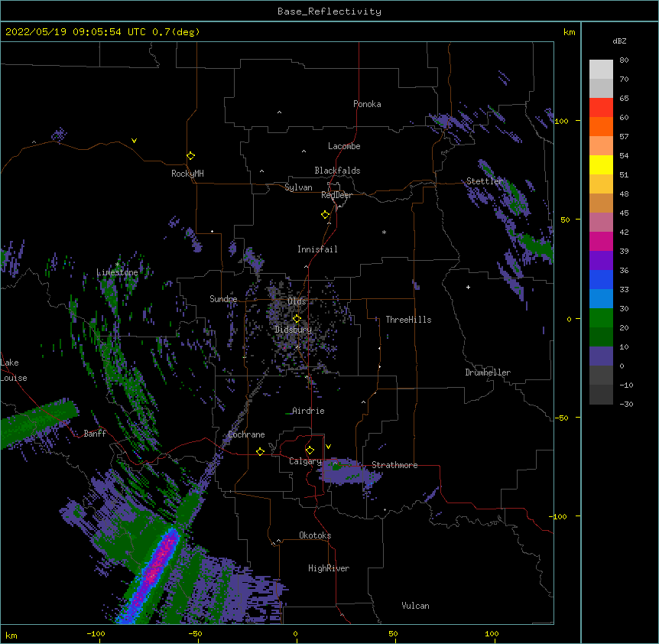Click the Banff town label

95,434
